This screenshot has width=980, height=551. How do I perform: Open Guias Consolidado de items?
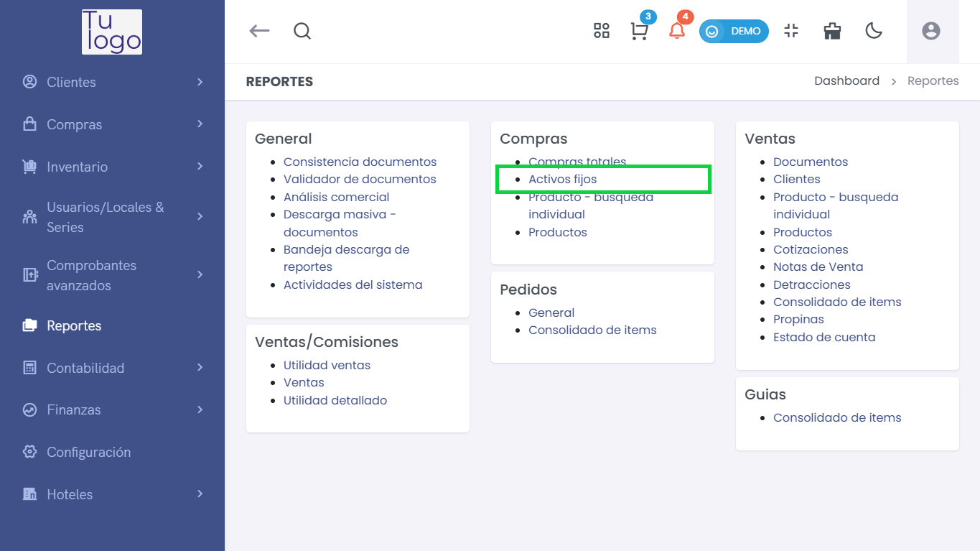click(837, 417)
